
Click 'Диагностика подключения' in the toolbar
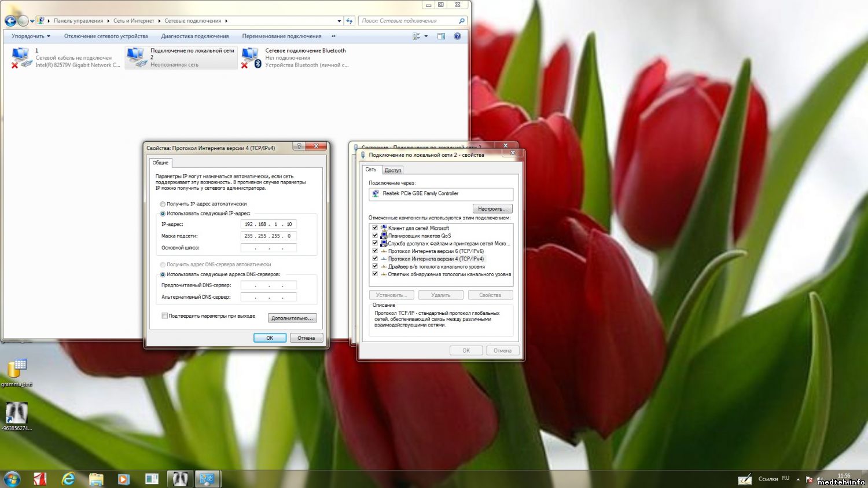[x=194, y=36]
